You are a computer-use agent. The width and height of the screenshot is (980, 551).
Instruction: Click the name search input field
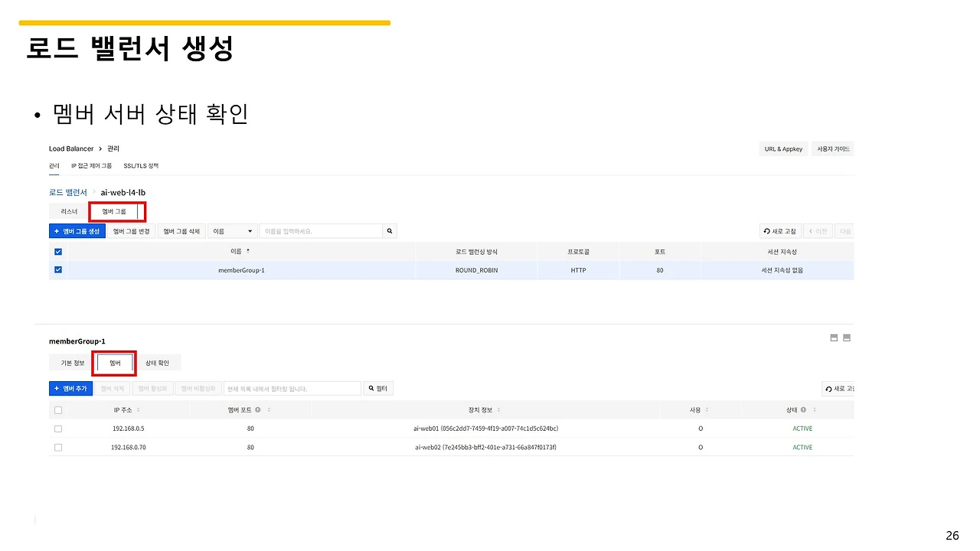coord(321,231)
